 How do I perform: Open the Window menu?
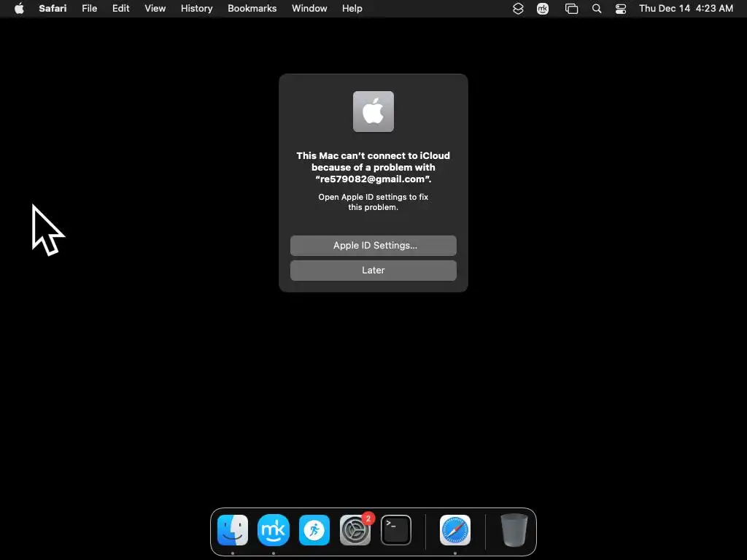click(x=309, y=8)
